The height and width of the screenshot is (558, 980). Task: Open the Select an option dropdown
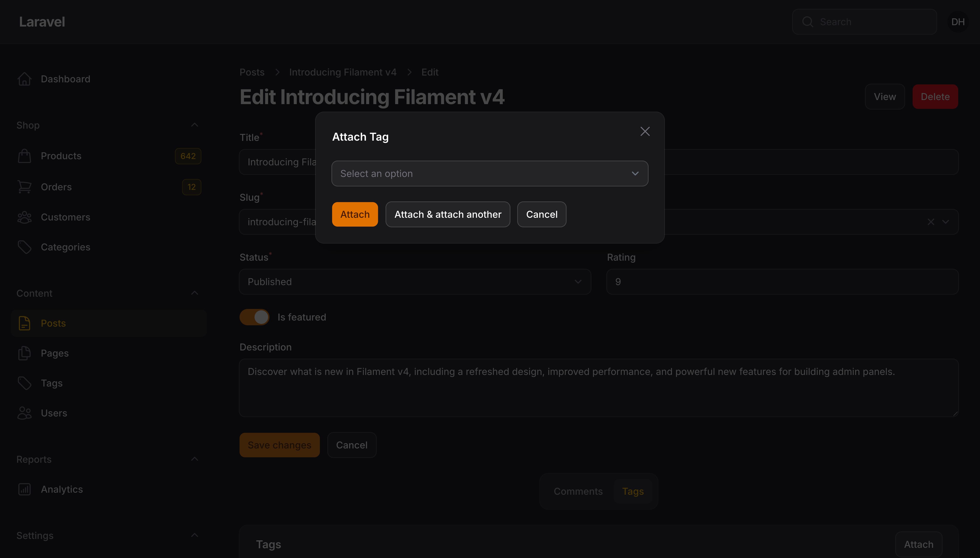[490, 174]
